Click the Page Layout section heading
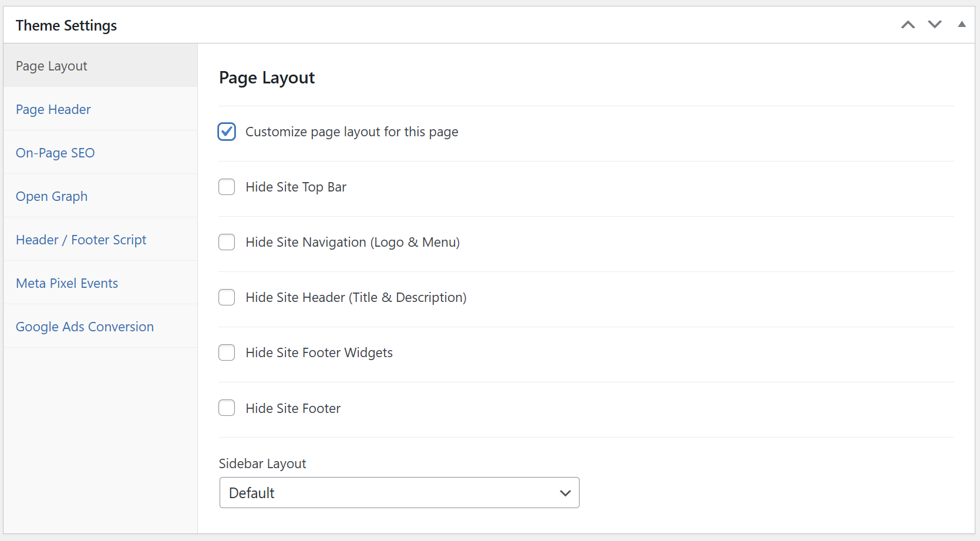This screenshot has width=980, height=541. click(x=267, y=77)
